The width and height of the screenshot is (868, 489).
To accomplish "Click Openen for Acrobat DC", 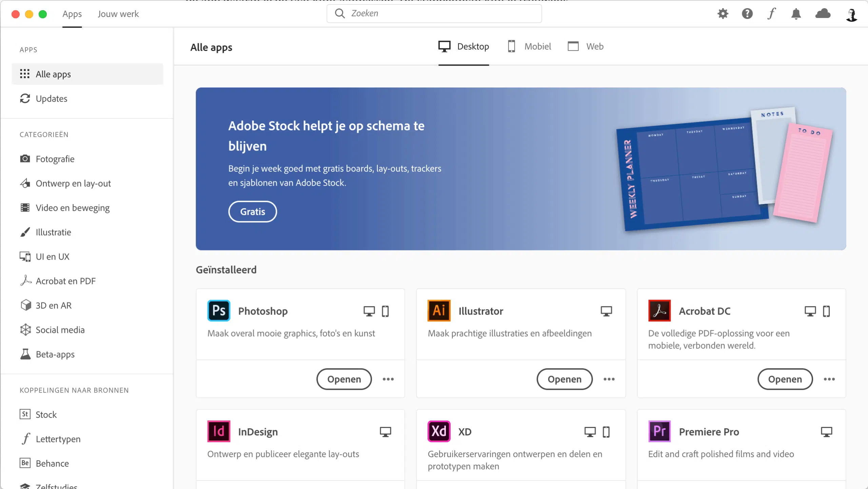I will coord(785,379).
